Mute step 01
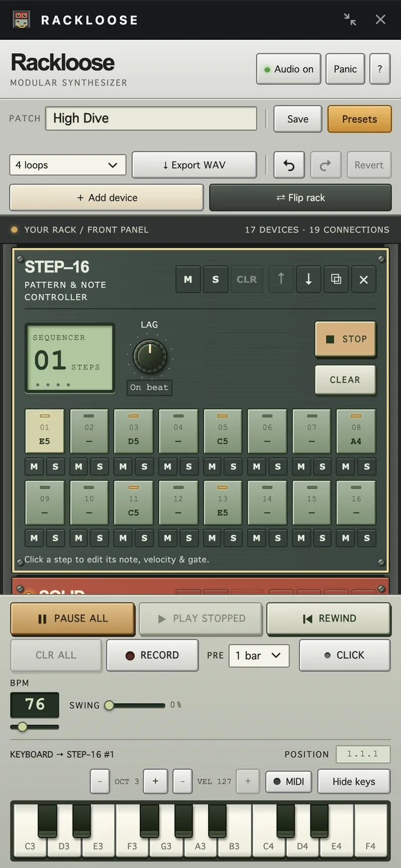 (34, 466)
